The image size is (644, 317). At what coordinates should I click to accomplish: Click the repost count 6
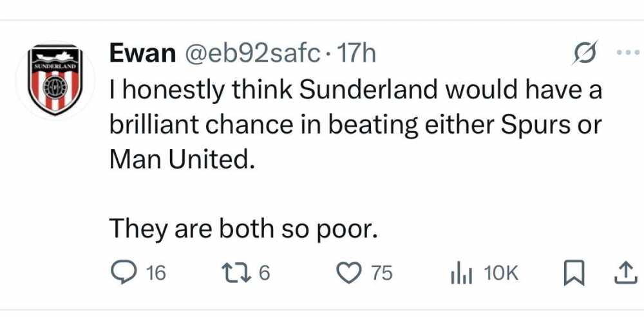265,273
